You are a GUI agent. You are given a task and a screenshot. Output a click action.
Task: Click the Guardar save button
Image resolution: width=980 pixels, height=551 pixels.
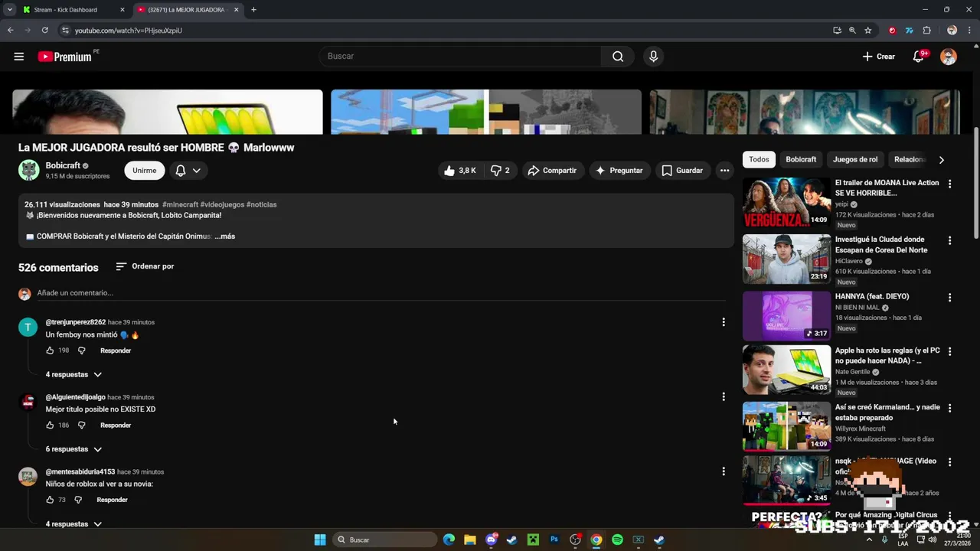tap(682, 171)
